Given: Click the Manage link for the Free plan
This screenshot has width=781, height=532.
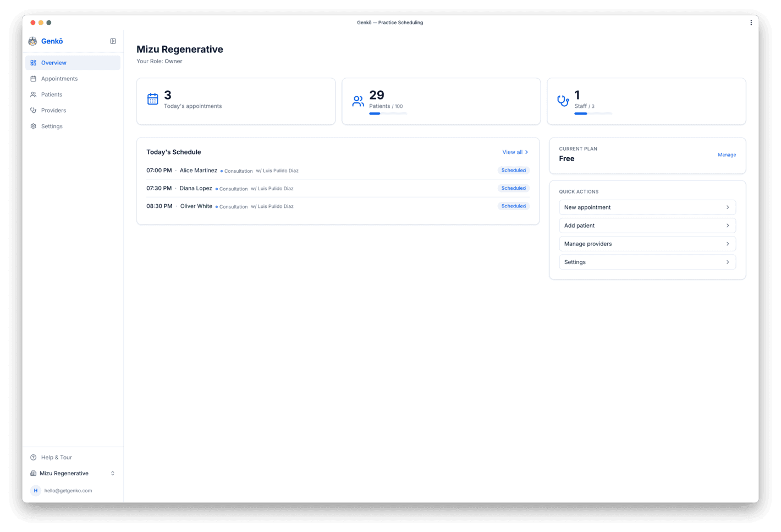Looking at the screenshot, I should click(727, 155).
